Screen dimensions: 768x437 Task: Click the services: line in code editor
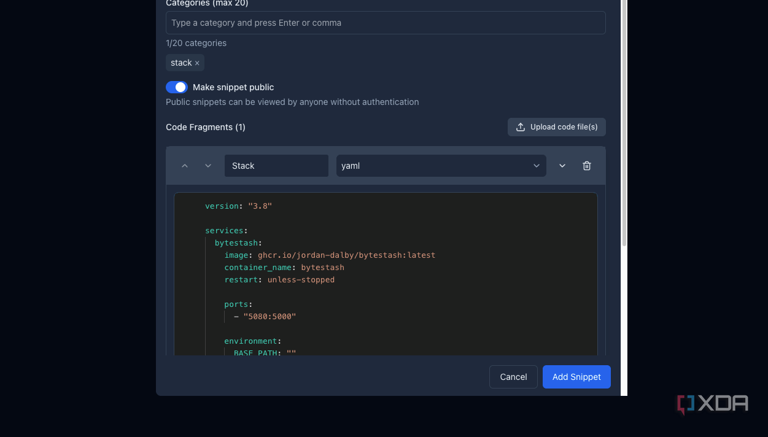click(226, 231)
